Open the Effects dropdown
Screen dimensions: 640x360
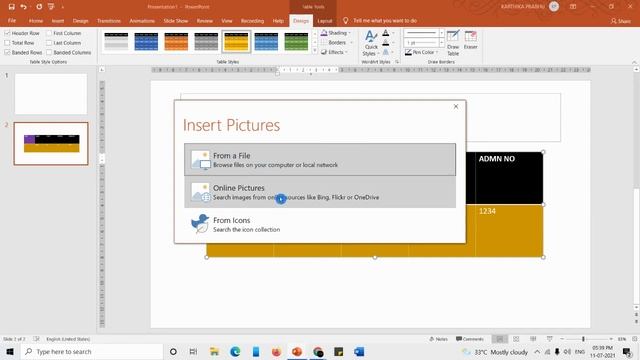coord(334,52)
